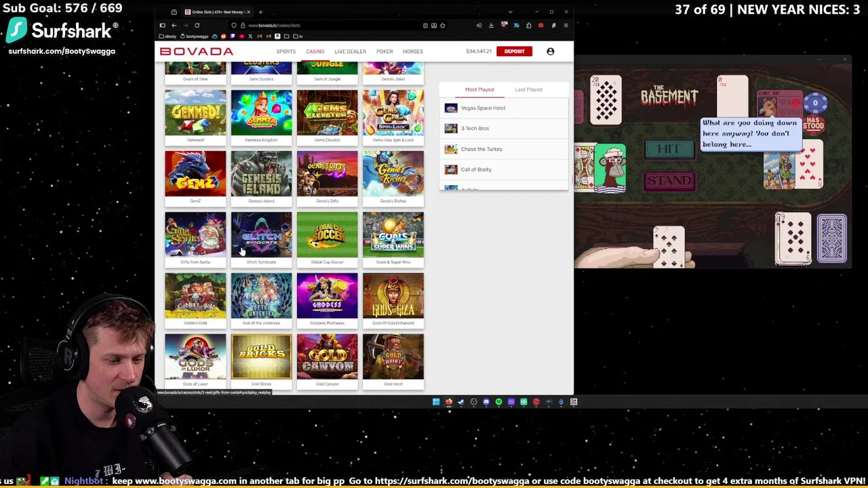
Task: Open the Horses menu item
Action: tap(413, 52)
